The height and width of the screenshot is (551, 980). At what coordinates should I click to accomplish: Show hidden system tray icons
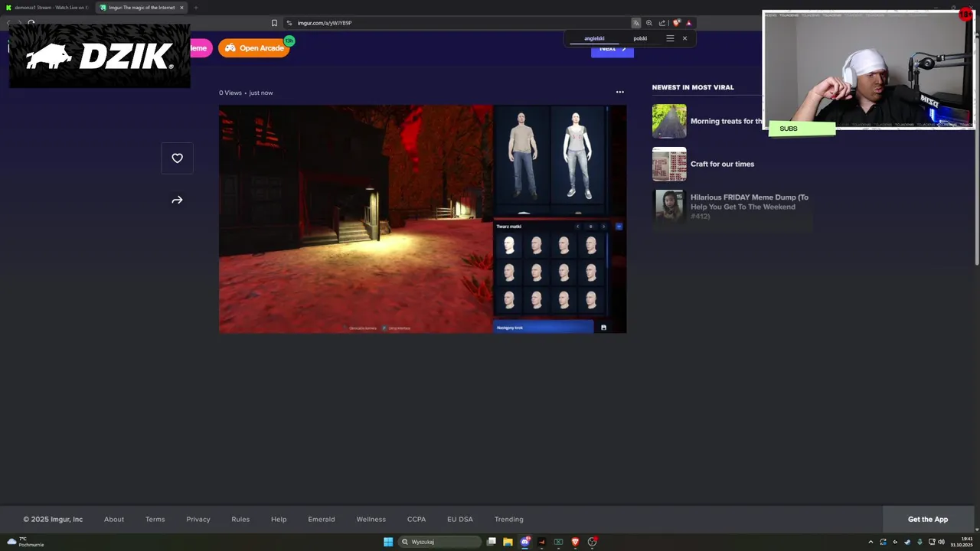click(x=871, y=542)
